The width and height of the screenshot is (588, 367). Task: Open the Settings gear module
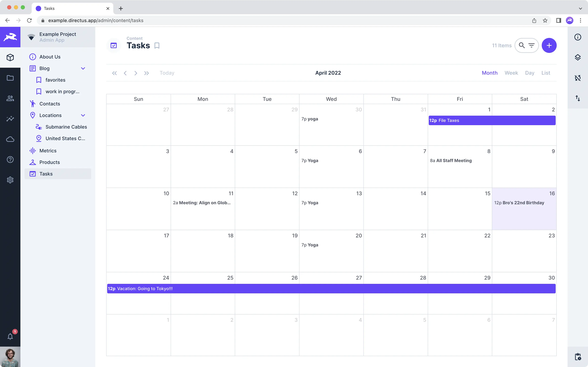(x=10, y=180)
